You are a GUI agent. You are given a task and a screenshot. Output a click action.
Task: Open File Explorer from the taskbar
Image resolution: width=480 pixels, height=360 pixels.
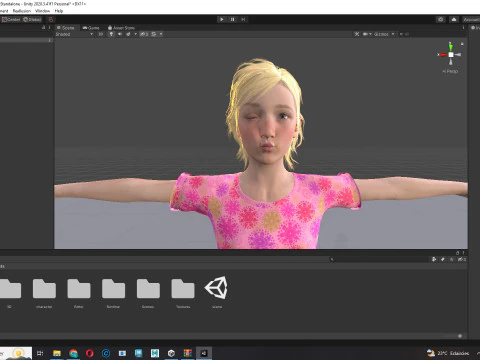click(x=57, y=353)
